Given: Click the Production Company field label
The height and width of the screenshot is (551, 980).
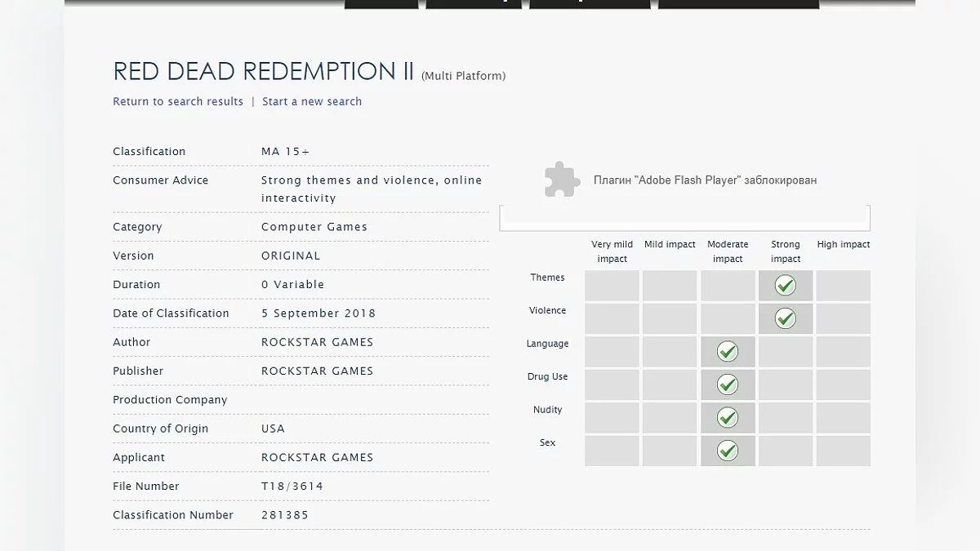Looking at the screenshot, I should click(170, 400).
